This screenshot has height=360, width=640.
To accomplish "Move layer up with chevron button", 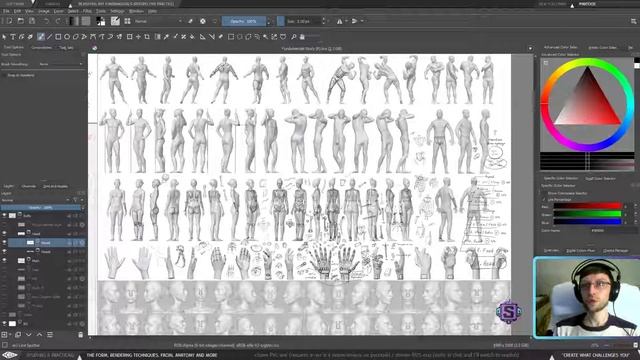I will [39, 335].
